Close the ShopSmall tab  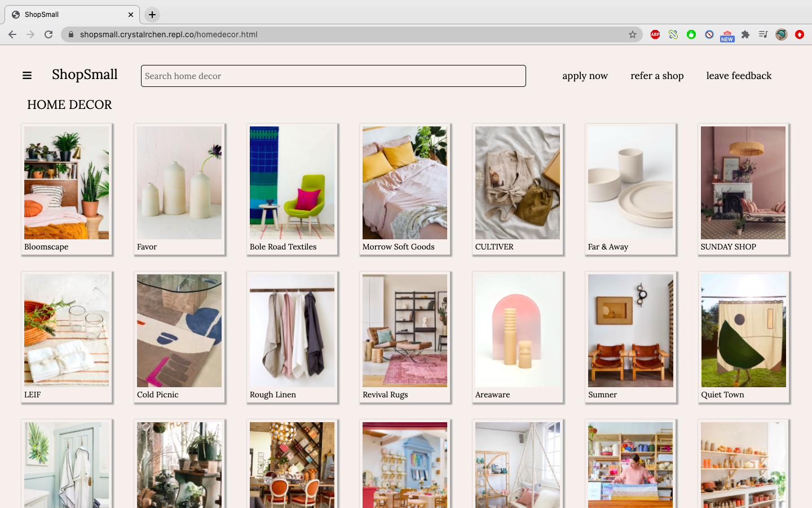click(x=131, y=15)
